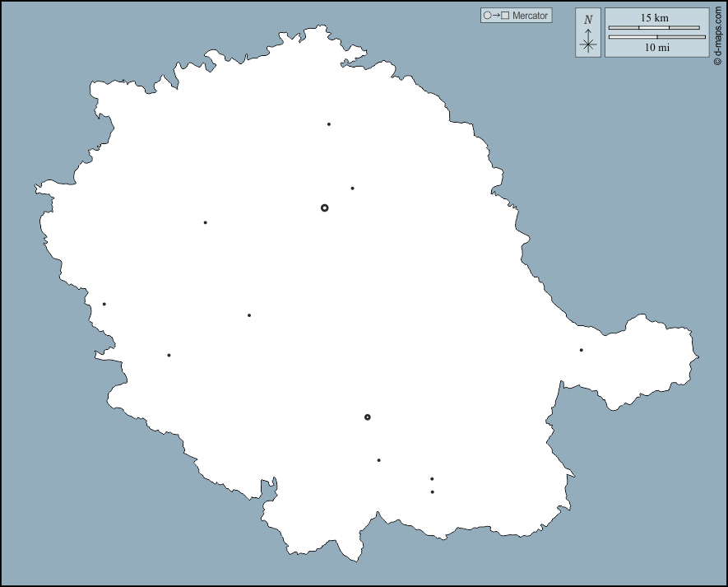Image resolution: width=728 pixels, height=587 pixels.
Task: Click the westernmost small city dot
Action: pyautogui.click(x=104, y=305)
